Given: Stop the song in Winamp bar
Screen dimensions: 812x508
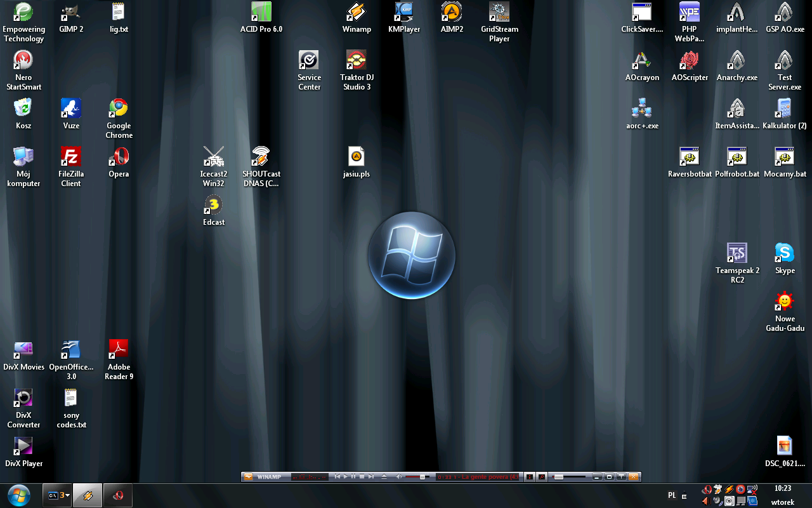Looking at the screenshot, I should point(362,477).
